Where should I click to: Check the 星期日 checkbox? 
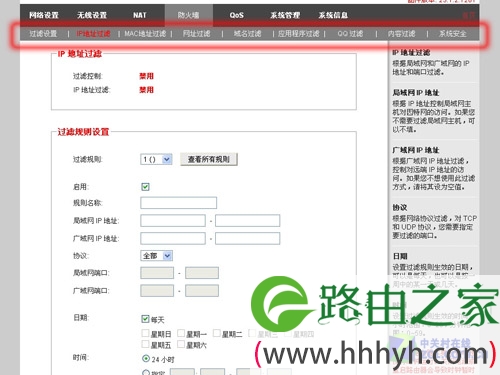[x=145, y=333]
